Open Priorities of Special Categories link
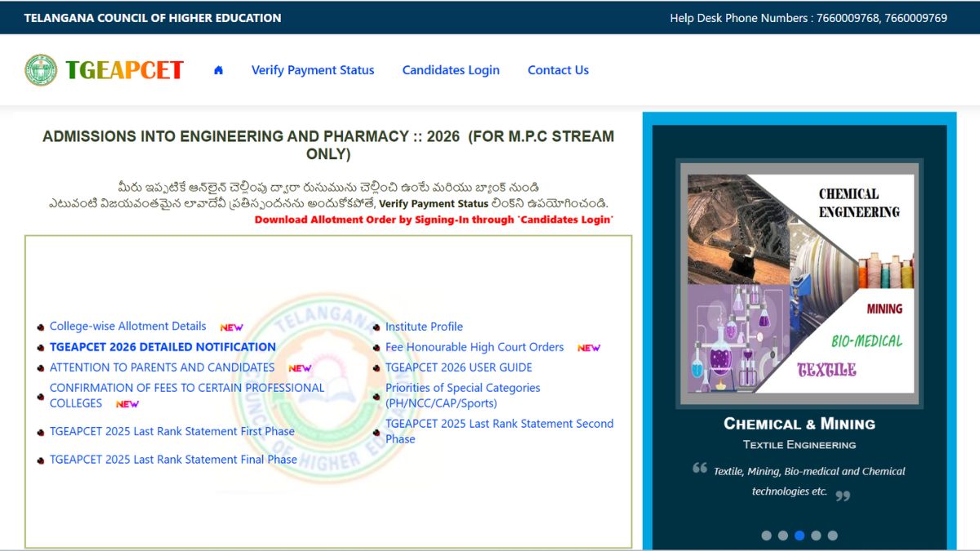 462,395
